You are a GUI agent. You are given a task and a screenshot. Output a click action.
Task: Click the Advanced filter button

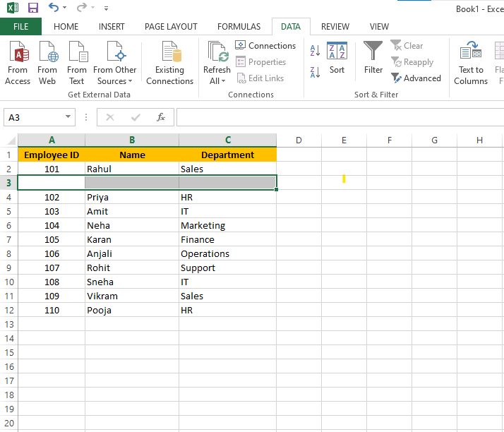(x=416, y=78)
